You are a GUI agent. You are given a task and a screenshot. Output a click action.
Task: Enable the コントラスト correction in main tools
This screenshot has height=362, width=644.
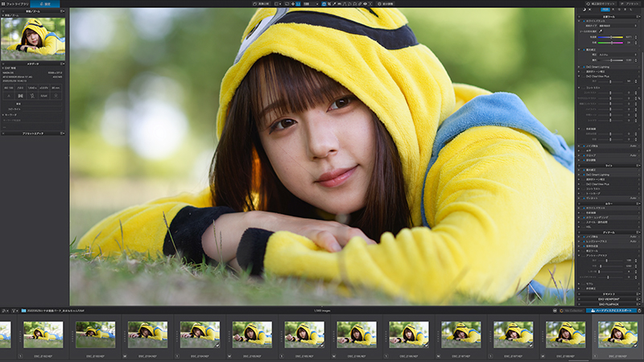(x=584, y=88)
